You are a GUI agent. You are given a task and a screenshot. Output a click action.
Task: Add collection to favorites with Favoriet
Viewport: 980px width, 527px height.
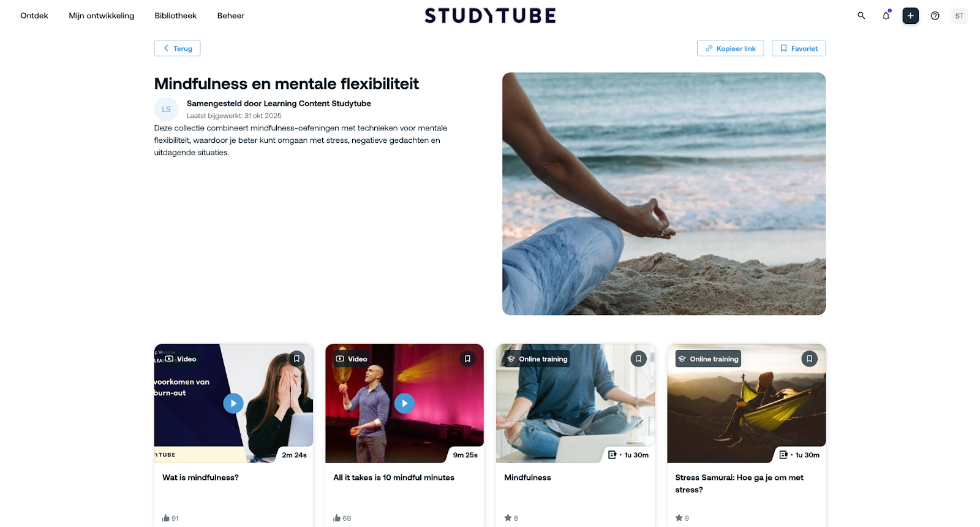click(799, 48)
